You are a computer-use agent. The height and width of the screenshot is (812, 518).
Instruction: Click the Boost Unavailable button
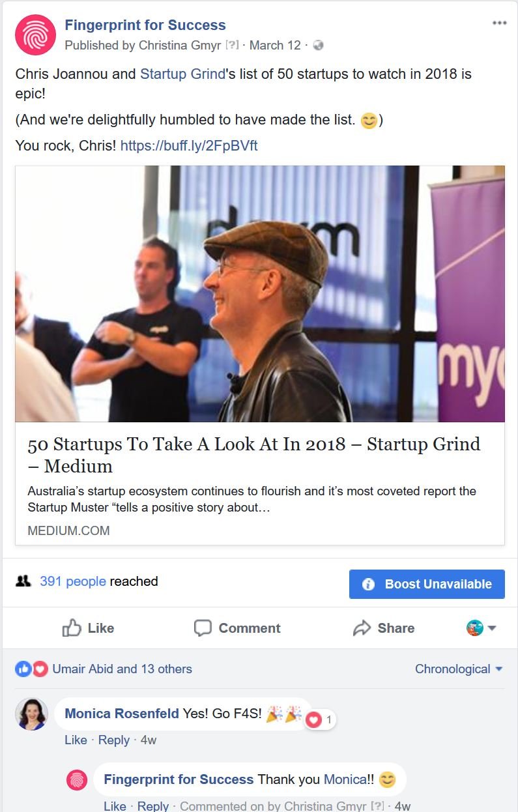pyautogui.click(x=427, y=584)
